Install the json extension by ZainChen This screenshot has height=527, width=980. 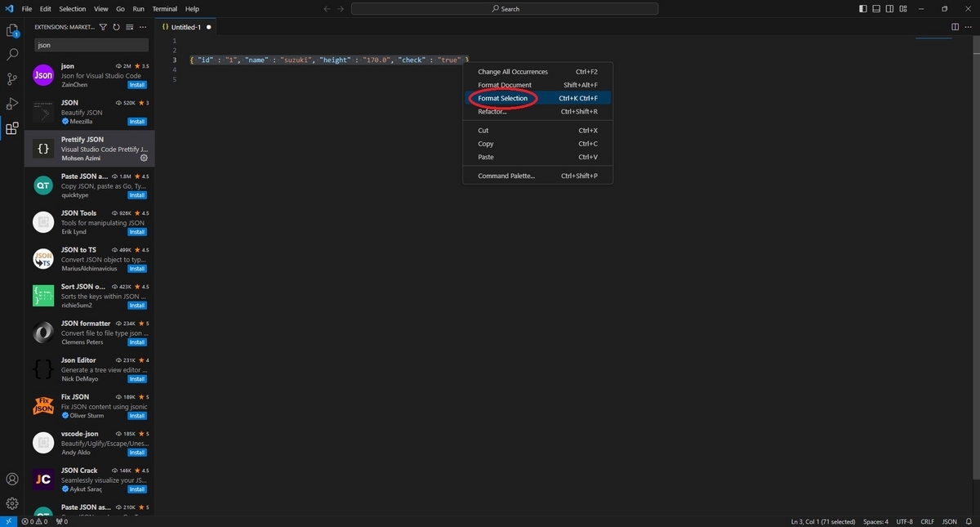(137, 85)
